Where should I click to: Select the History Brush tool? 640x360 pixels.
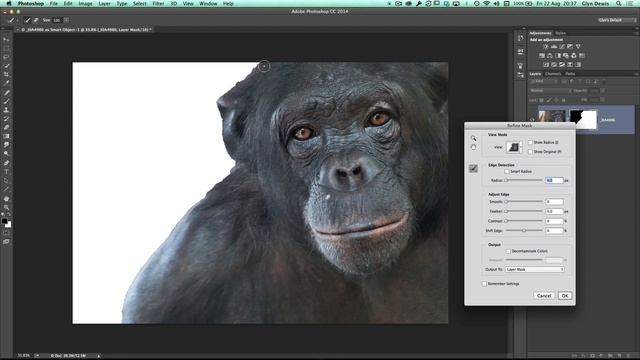6,119
